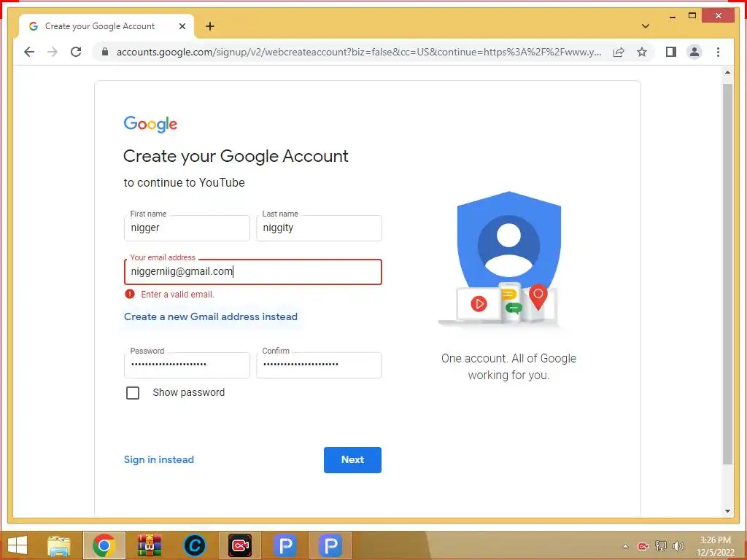Bookmark this tab with the star icon
This screenshot has height=560, width=747.
[642, 52]
